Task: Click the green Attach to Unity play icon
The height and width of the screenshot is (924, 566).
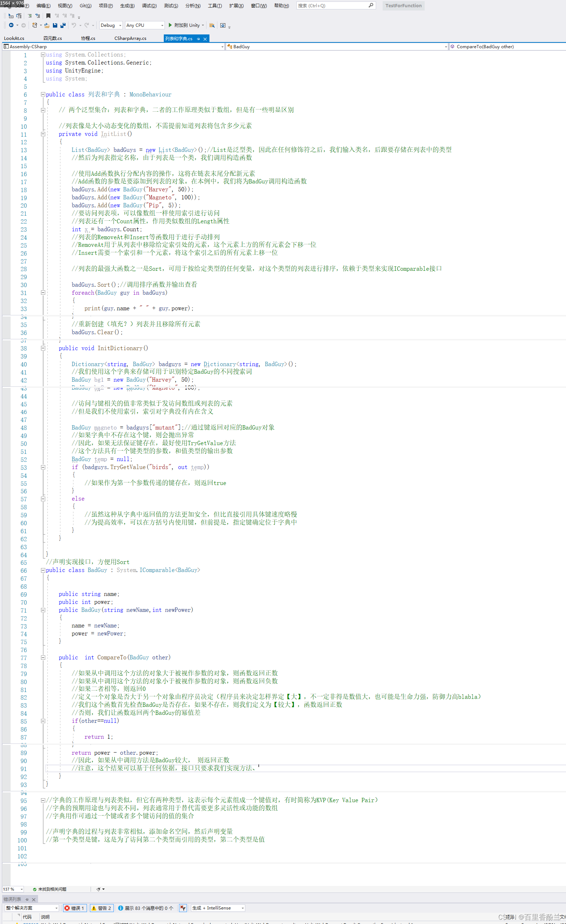Action: [170, 25]
